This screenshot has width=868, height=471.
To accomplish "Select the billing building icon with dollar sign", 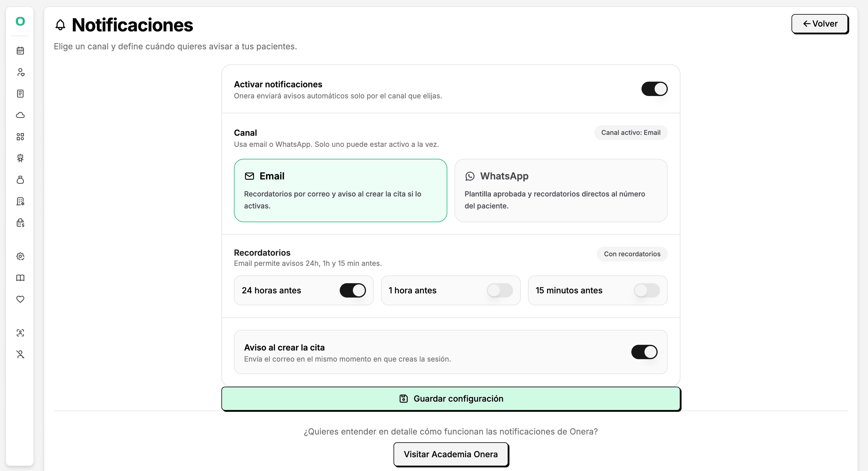I will point(20,222).
